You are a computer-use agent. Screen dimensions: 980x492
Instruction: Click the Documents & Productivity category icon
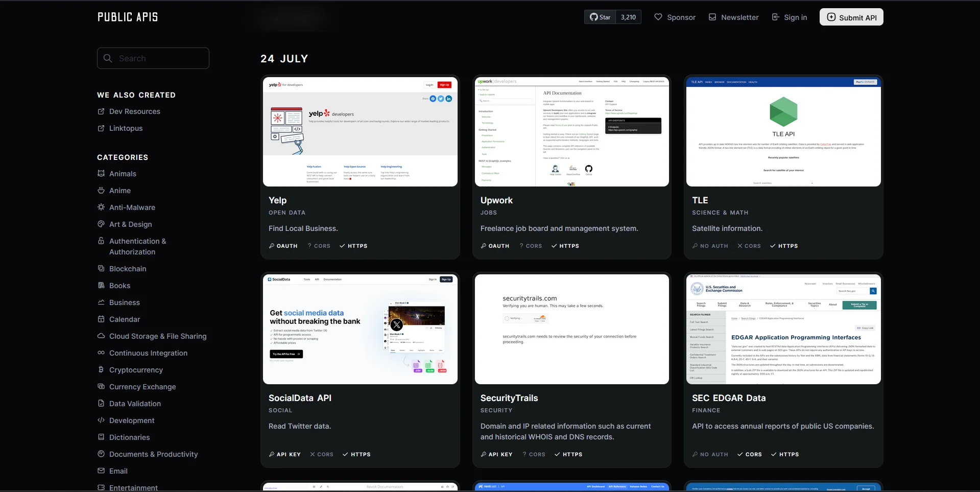tap(101, 454)
